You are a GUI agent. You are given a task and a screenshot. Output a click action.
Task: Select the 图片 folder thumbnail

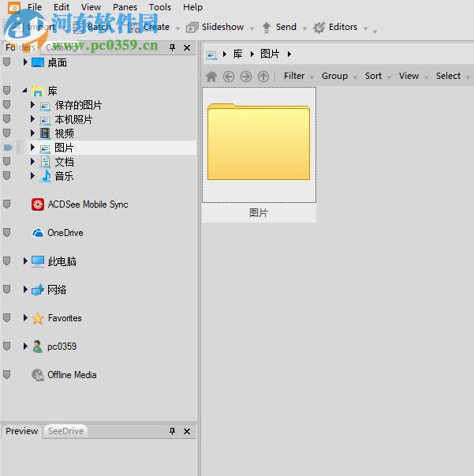tap(259, 155)
